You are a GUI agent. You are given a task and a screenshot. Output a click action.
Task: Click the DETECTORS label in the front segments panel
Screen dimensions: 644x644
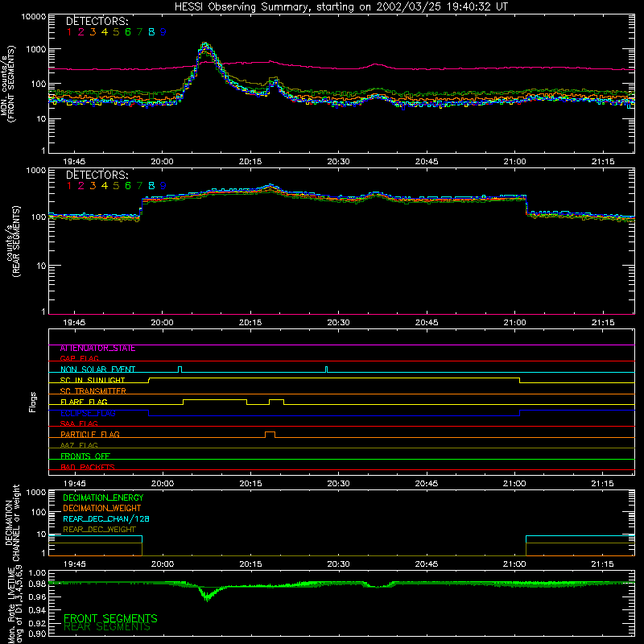[x=97, y=21]
